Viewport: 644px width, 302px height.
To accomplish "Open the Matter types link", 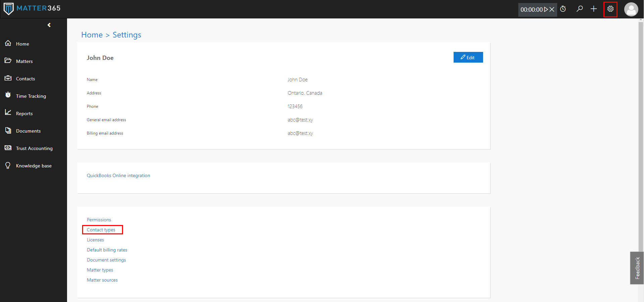I will click(100, 270).
